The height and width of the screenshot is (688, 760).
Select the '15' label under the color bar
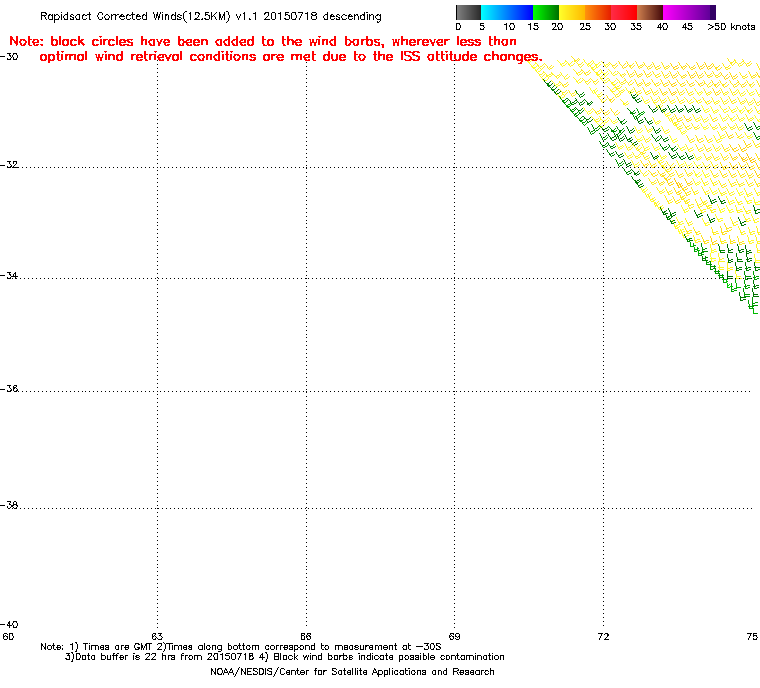click(533, 27)
